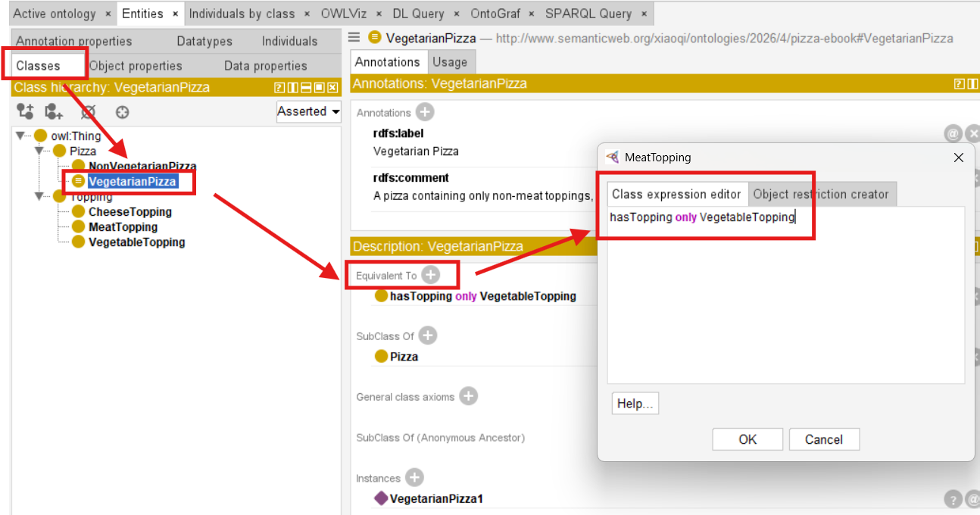Close the Class hierarchy view
The height and width of the screenshot is (515, 980).
tap(332, 88)
